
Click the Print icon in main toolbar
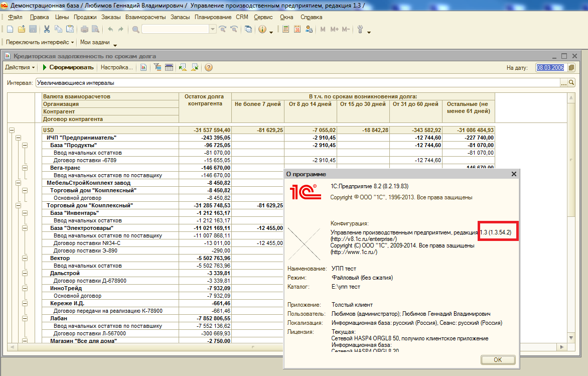click(x=84, y=29)
